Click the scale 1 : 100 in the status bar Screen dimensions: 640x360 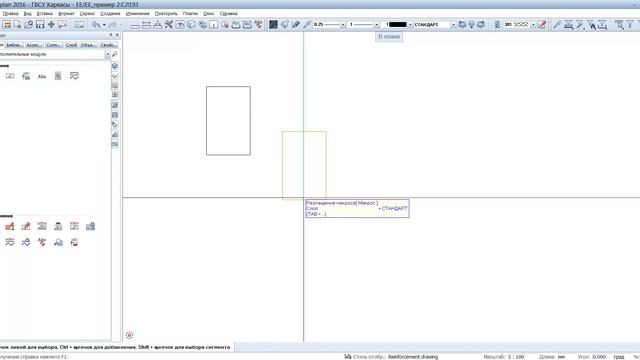click(516, 357)
